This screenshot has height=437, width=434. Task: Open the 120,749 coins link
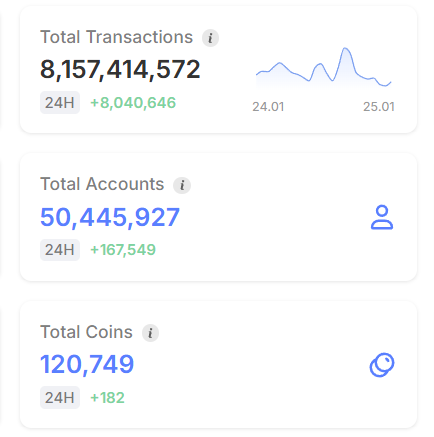[87, 365]
